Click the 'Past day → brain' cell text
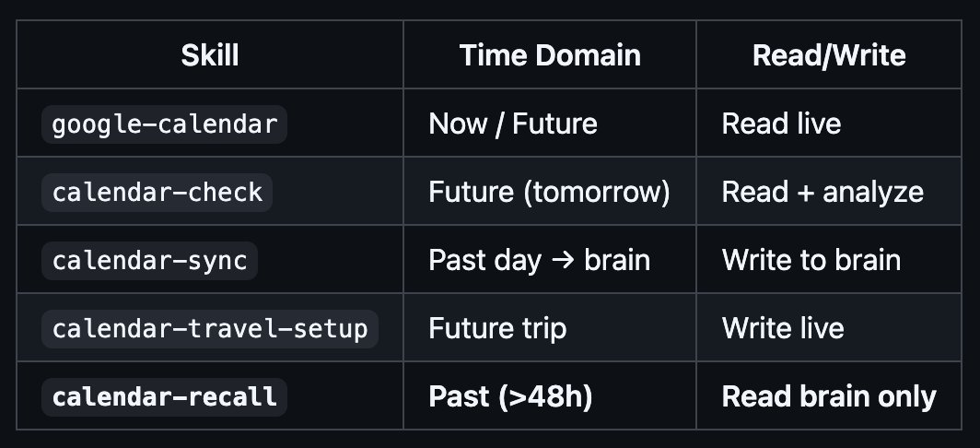 540,260
